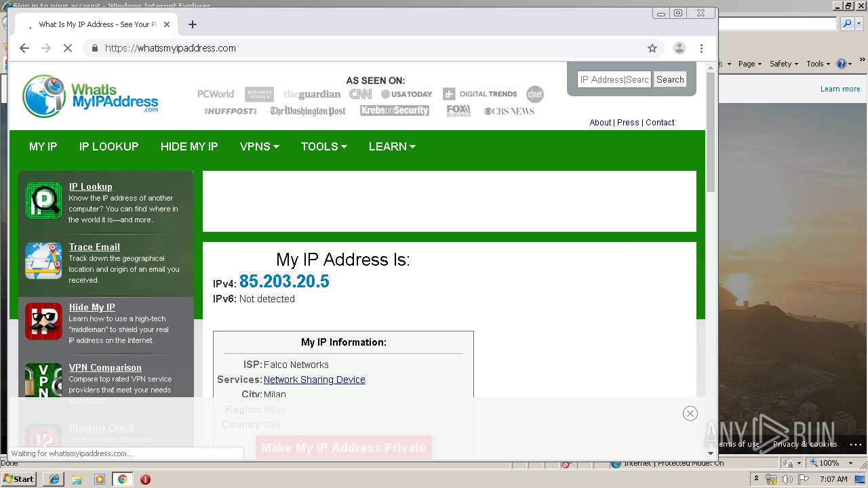This screenshot has height=488, width=868.
Task: Bookmark this page with the star icon
Action: click(652, 48)
